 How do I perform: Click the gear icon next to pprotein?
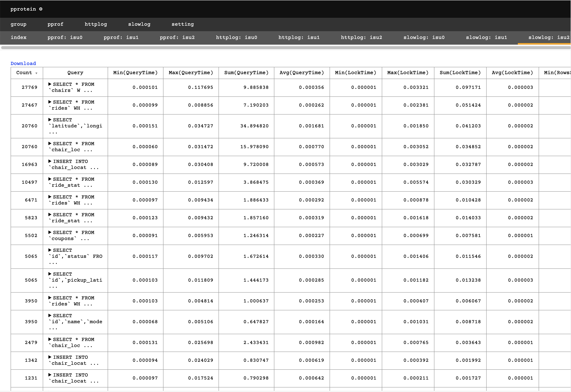click(x=41, y=9)
